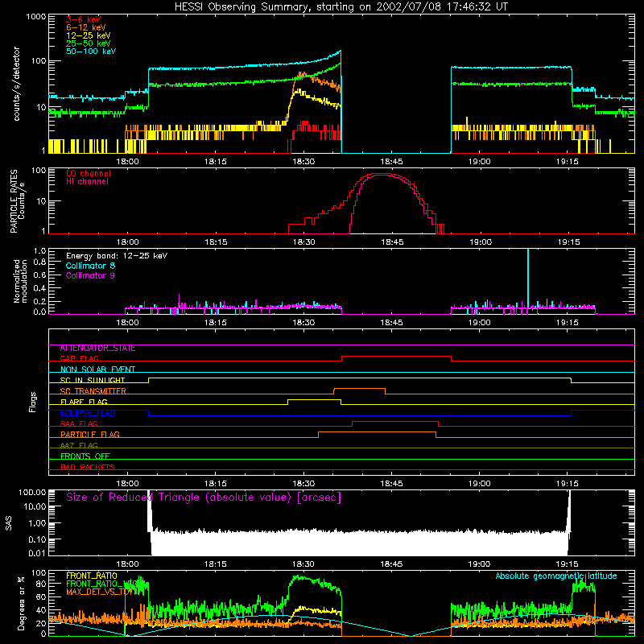Viewport: 644px width, 644px height.
Task: Select the '12-25 keV' yellow legend label
Action: (x=89, y=35)
